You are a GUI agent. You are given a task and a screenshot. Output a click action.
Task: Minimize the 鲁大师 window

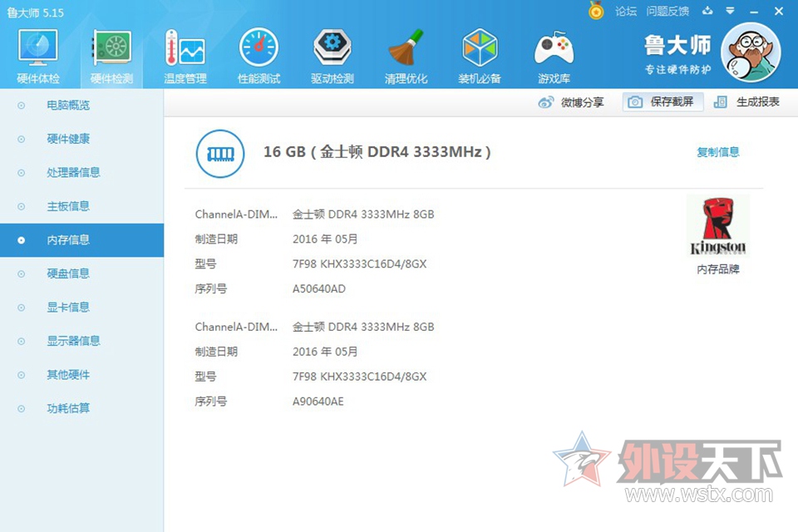coord(754,11)
